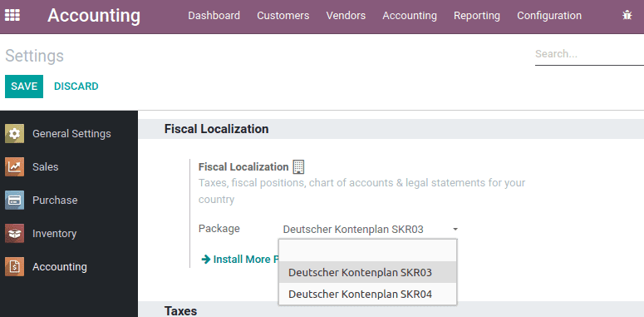Toggle the Package dropdown arrow
This screenshot has height=317, width=644.
(x=455, y=230)
